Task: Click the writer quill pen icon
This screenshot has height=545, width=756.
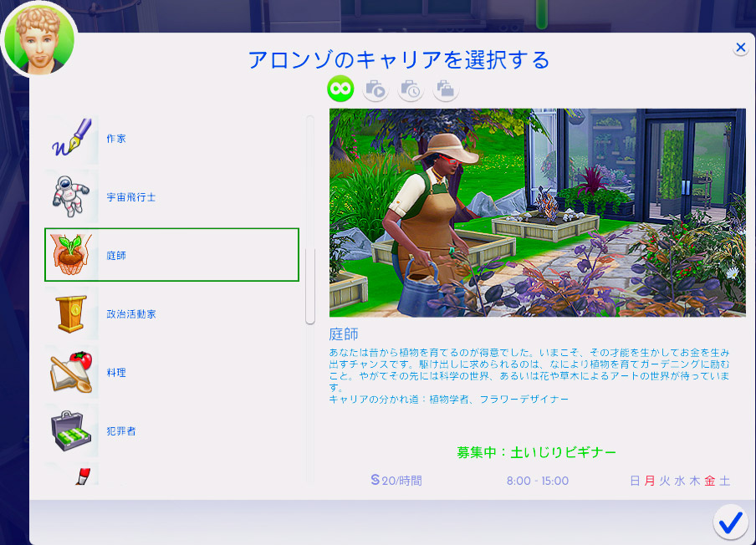Action: [72, 139]
